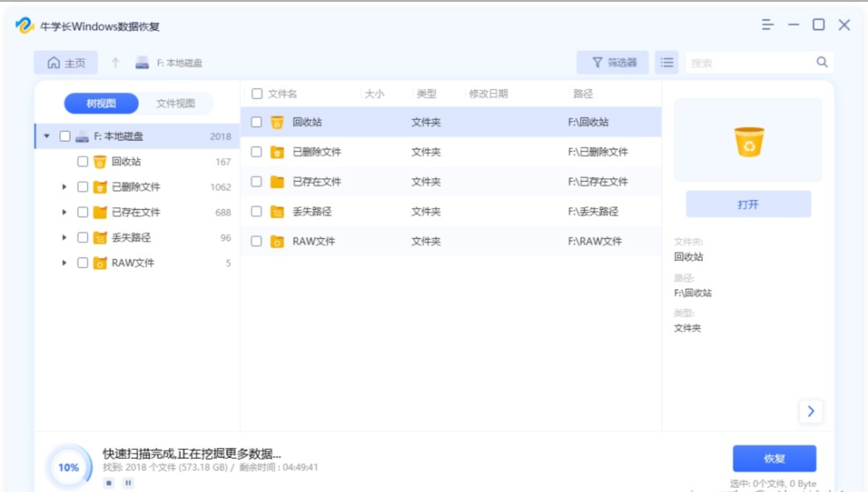Open the hamburger menu in title bar
This screenshot has height=492, width=868.
click(x=767, y=25)
